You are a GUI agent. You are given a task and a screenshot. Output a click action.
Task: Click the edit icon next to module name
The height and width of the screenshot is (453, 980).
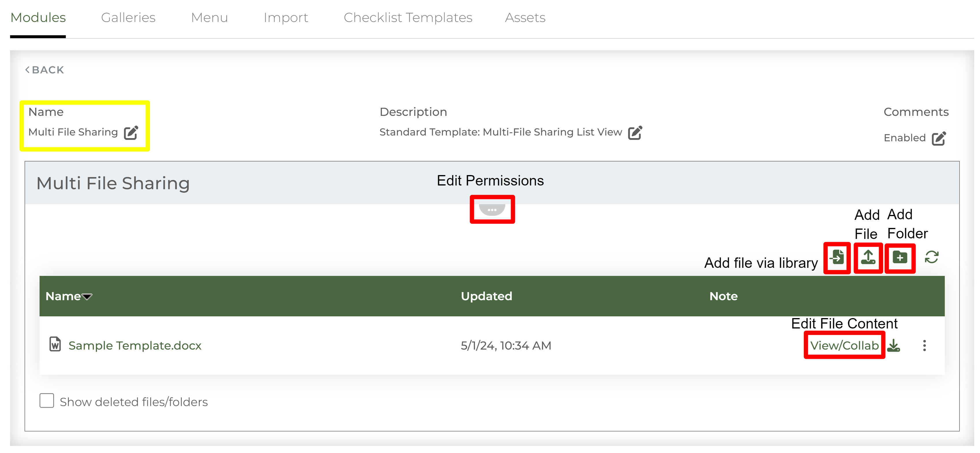pyautogui.click(x=131, y=133)
